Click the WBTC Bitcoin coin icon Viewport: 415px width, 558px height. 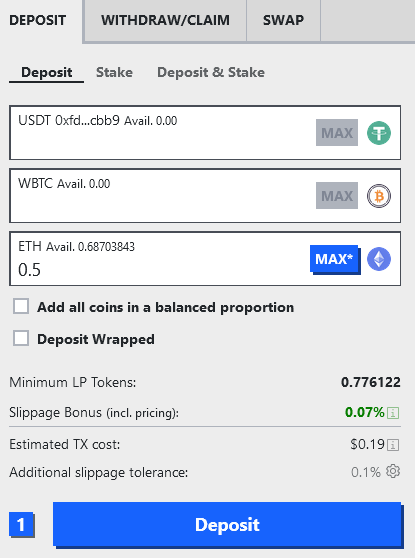click(x=379, y=196)
